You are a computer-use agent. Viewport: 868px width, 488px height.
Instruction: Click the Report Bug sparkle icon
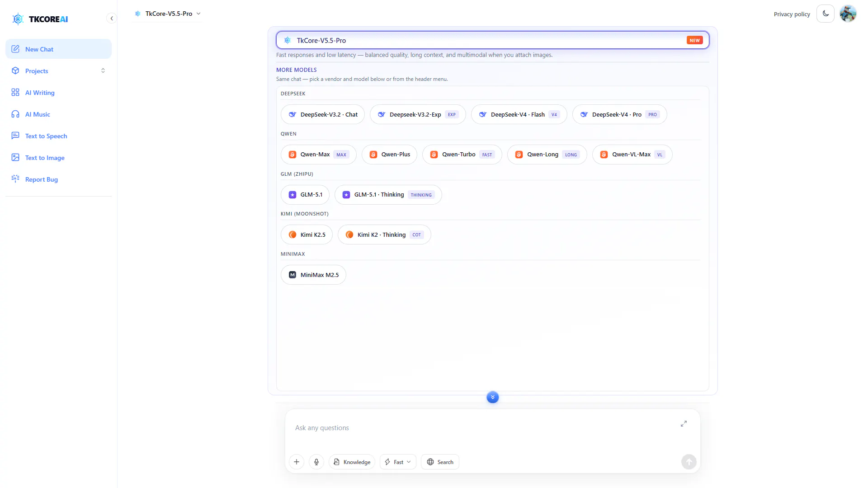pyautogui.click(x=15, y=179)
